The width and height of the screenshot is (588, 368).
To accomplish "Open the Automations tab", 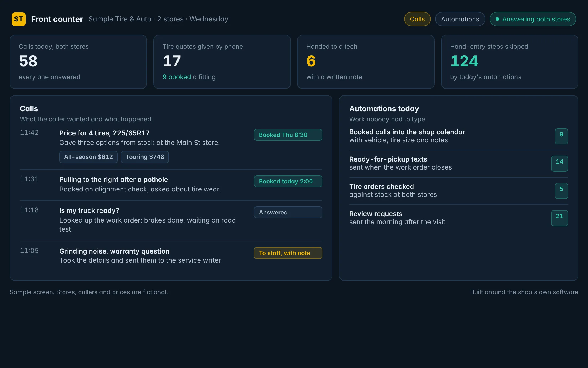I will 460,19.
